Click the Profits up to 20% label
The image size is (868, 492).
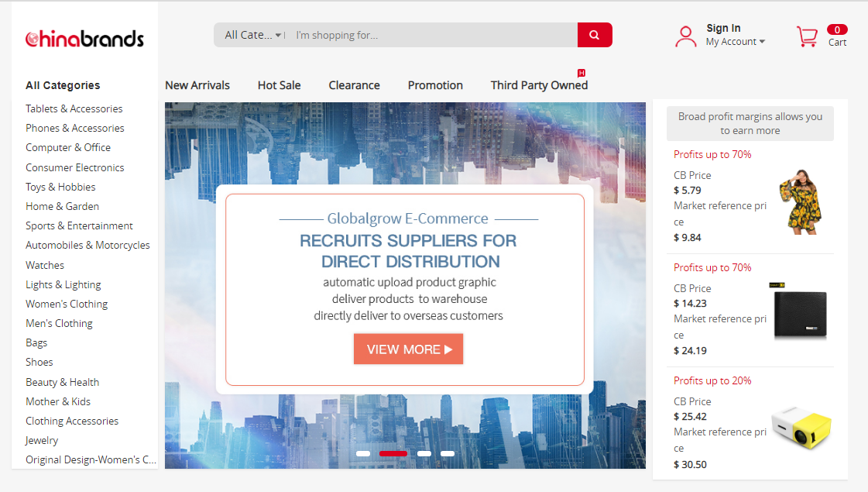[712, 380]
